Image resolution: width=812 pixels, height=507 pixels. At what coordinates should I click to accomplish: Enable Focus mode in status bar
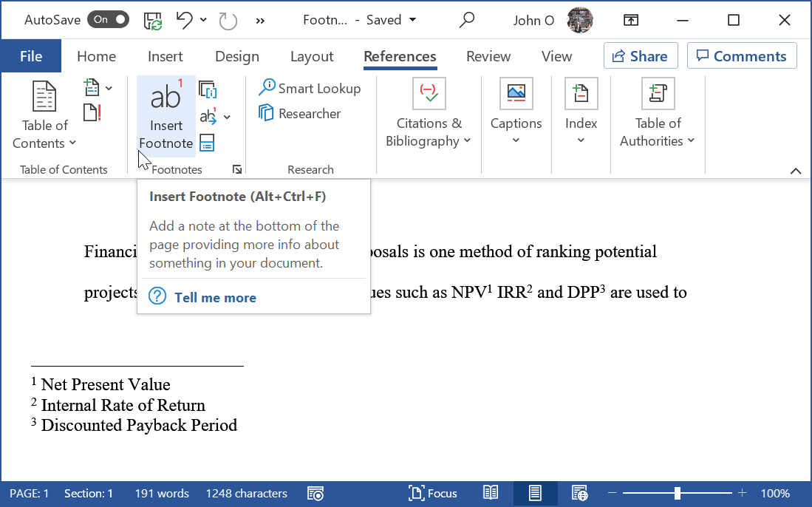point(433,493)
